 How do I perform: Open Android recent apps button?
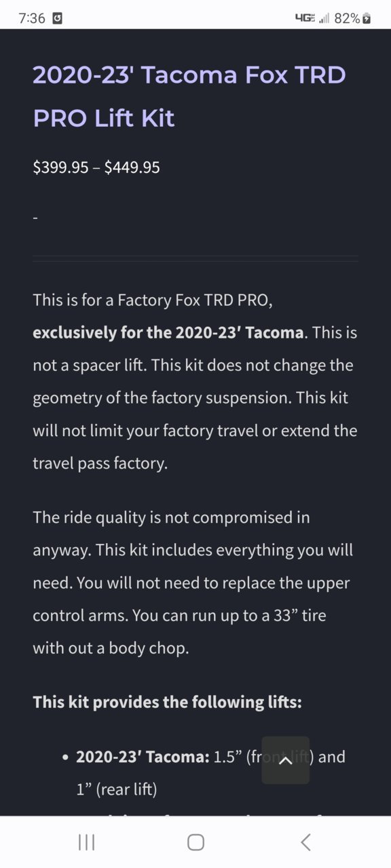coord(86,842)
